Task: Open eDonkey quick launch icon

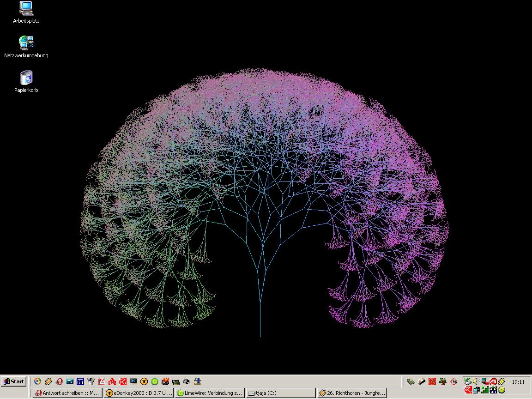Action: point(144,381)
